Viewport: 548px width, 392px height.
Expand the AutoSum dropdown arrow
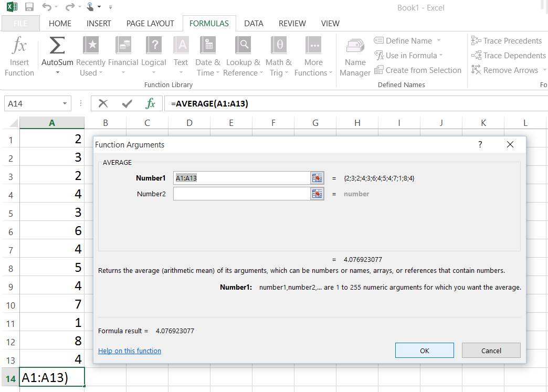(58, 72)
